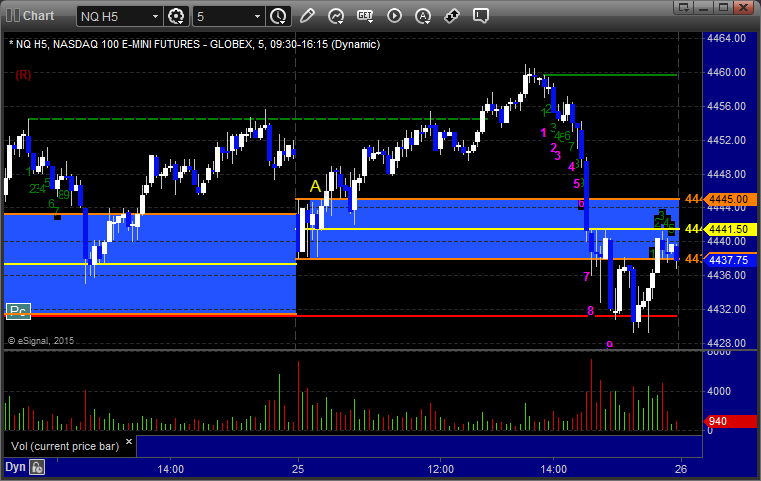The width and height of the screenshot is (761, 481).
Task: Open the symbol settings gear menu
Action: 176,16
